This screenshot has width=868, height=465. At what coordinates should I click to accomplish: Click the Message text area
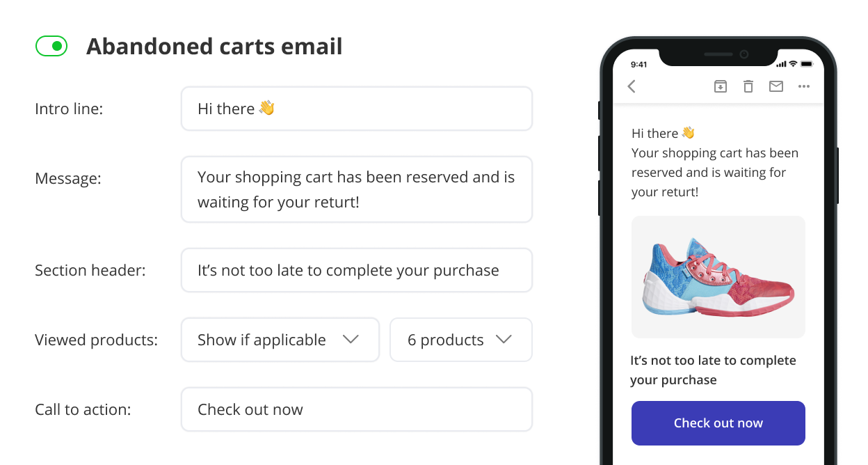[357, 189]
